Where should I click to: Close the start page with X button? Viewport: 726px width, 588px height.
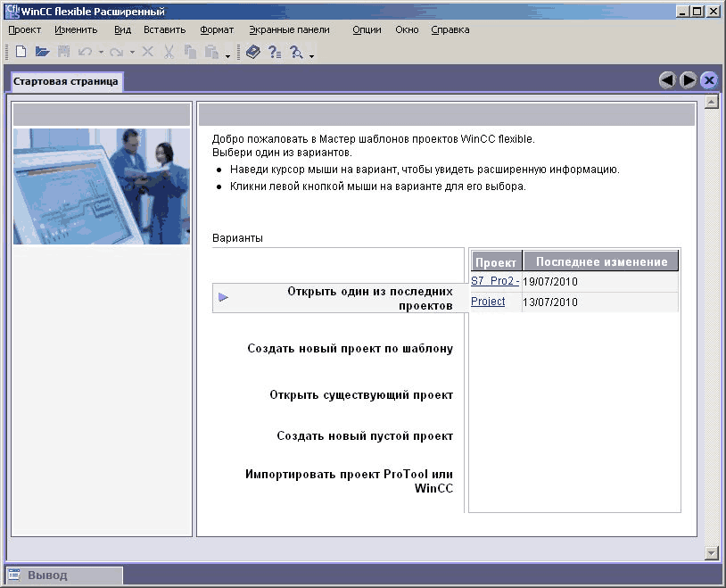click(709, 80)
